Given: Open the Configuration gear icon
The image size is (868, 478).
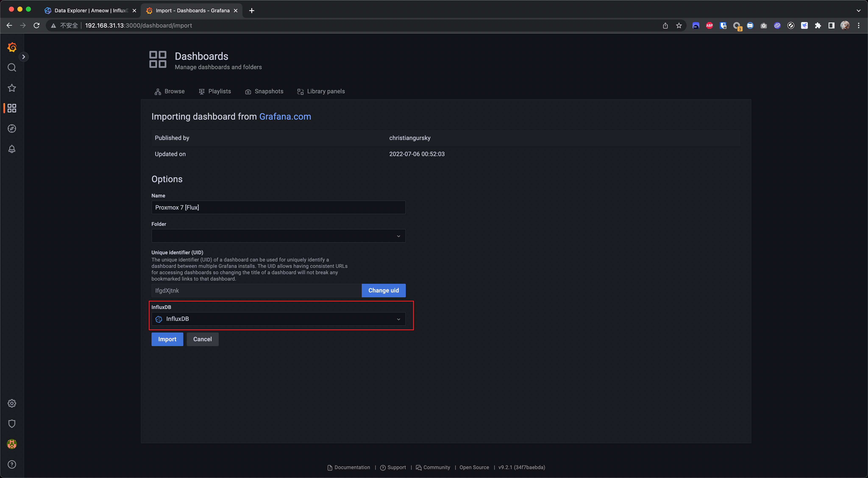Looking at the screenshot, I should (12, 403).
